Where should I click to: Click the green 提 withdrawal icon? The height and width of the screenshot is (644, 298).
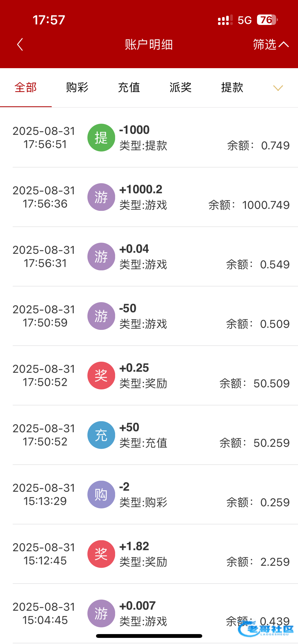pos(101,138)
